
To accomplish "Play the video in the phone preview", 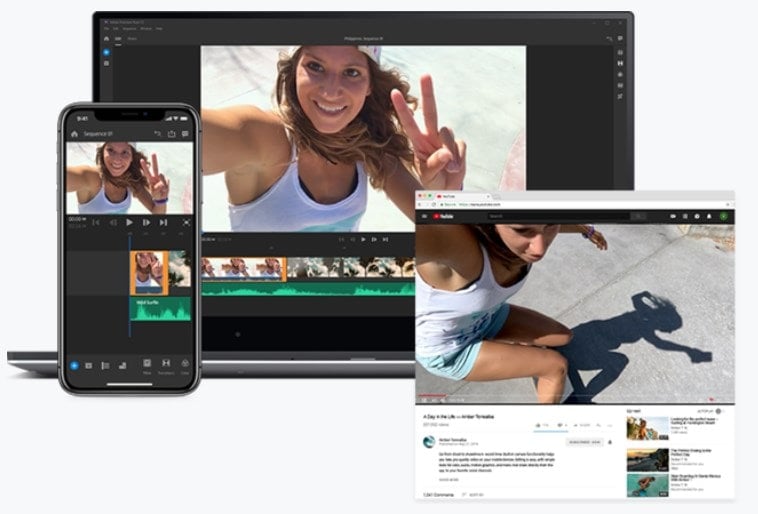I will [x=129, y=222].
